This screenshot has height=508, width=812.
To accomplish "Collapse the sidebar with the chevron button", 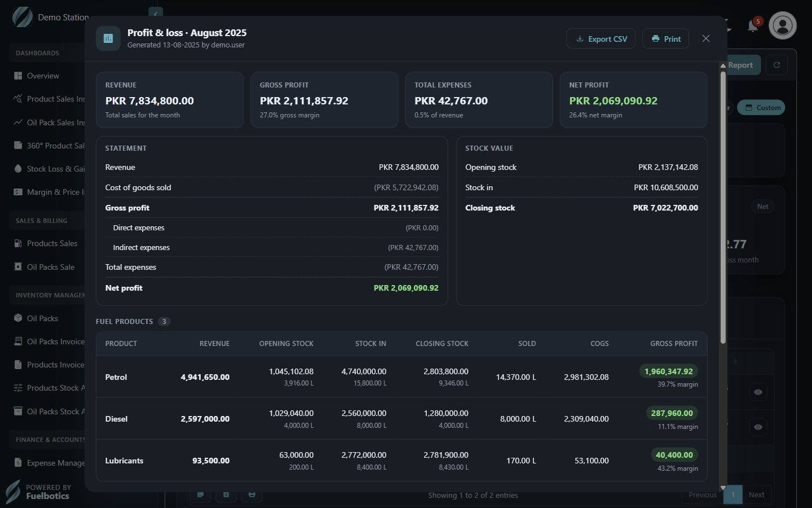I will coord(156,12).
